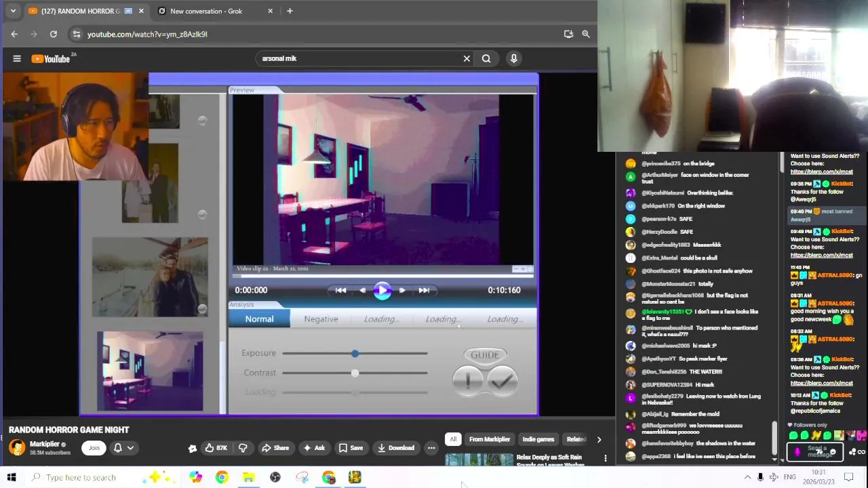This screenshot has height=488, width=868.
Task: Show hidden system tray icons
Action: pyautogui.click(x=747, y=477)
